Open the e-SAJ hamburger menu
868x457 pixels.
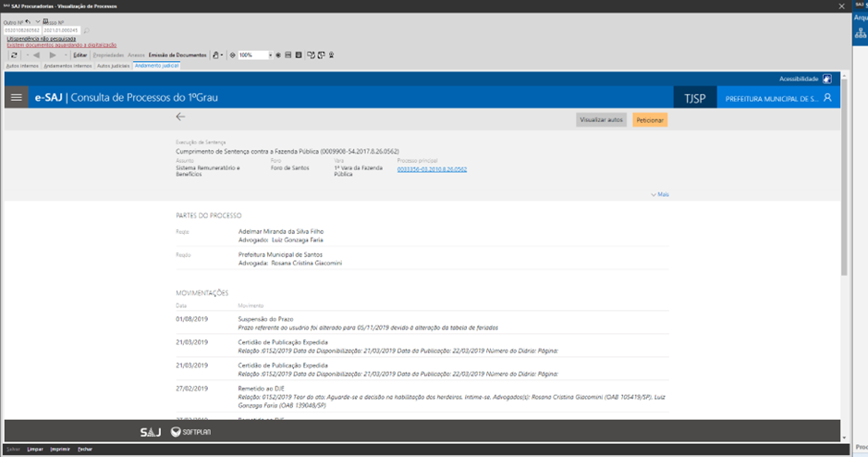[x=16, y=97]
